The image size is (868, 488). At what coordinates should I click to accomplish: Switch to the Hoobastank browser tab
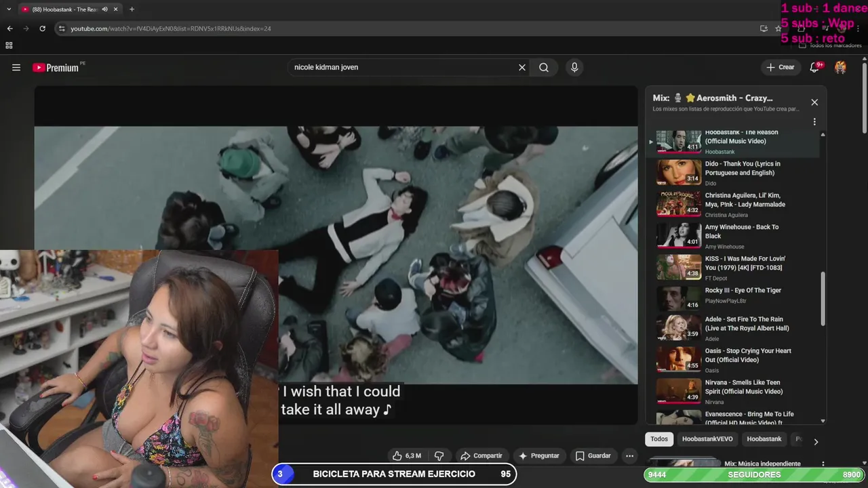[64, 9]
